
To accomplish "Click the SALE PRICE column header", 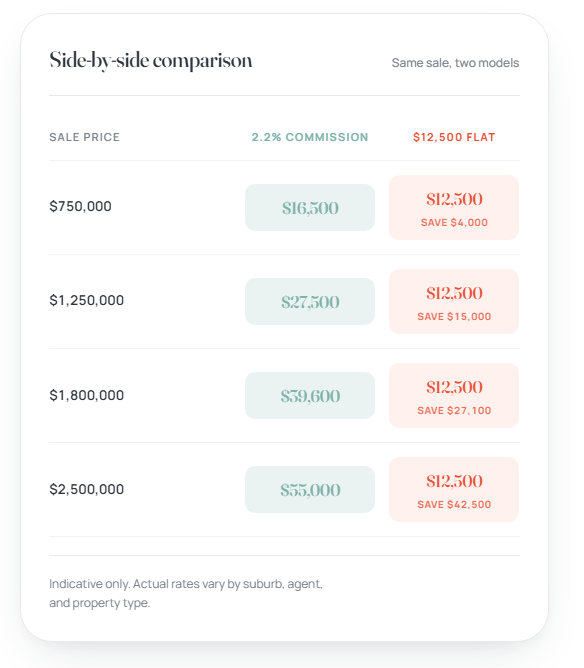I will (x=84, y=137).
